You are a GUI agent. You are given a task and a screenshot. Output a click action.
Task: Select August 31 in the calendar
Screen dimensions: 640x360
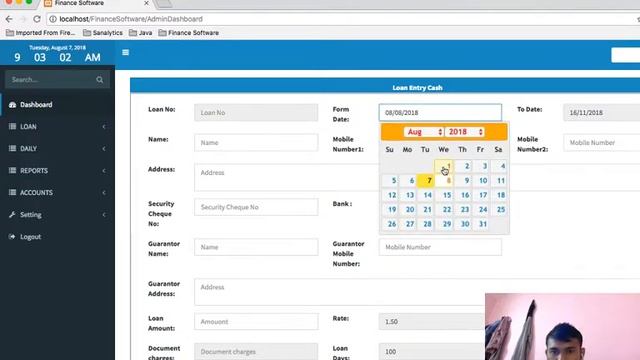479,224
